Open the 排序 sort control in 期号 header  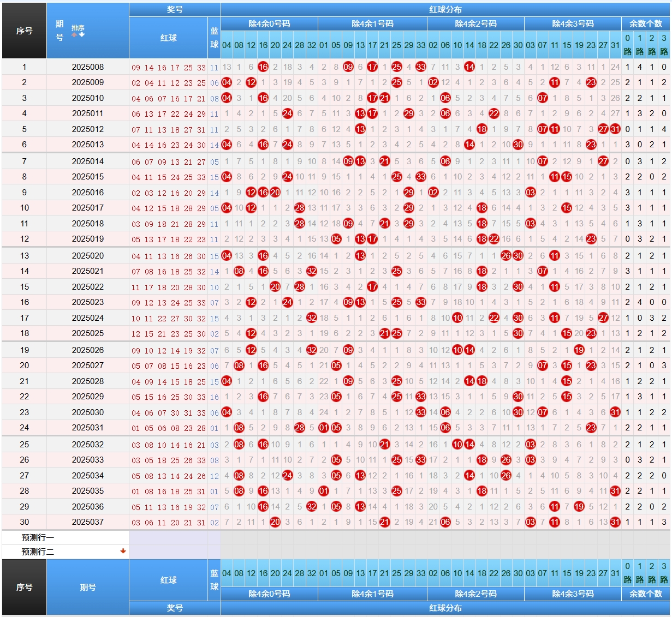(x=78, y=28)
